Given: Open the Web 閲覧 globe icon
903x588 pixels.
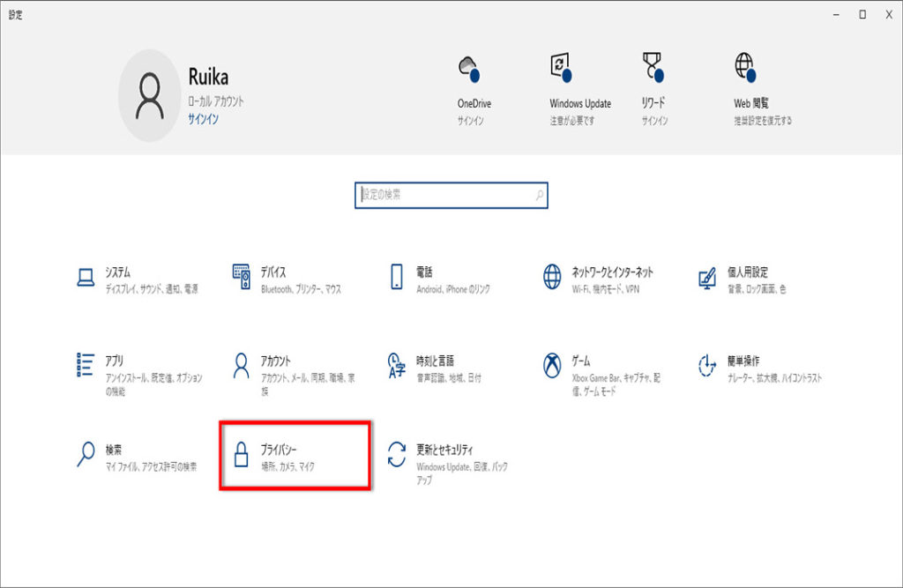Looking at the screenshot, I should pyautogui.click(x=745, y=68).
